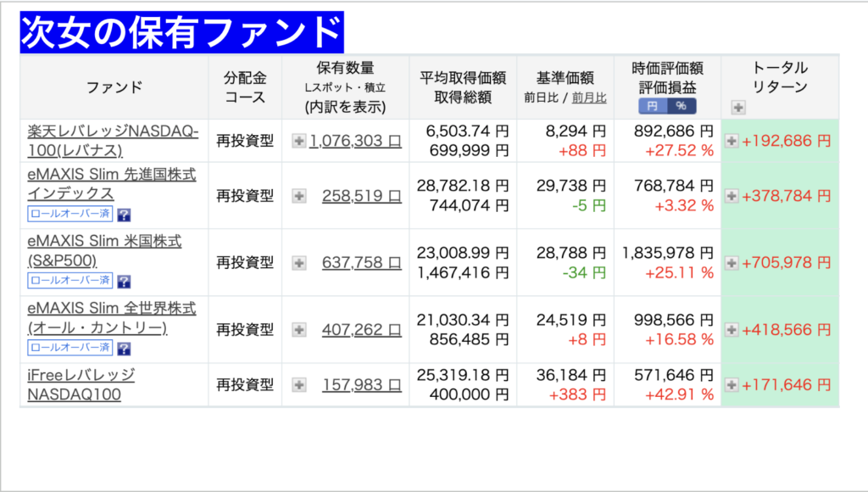Click the +25.11 % gain value

(x=679, y=272)
